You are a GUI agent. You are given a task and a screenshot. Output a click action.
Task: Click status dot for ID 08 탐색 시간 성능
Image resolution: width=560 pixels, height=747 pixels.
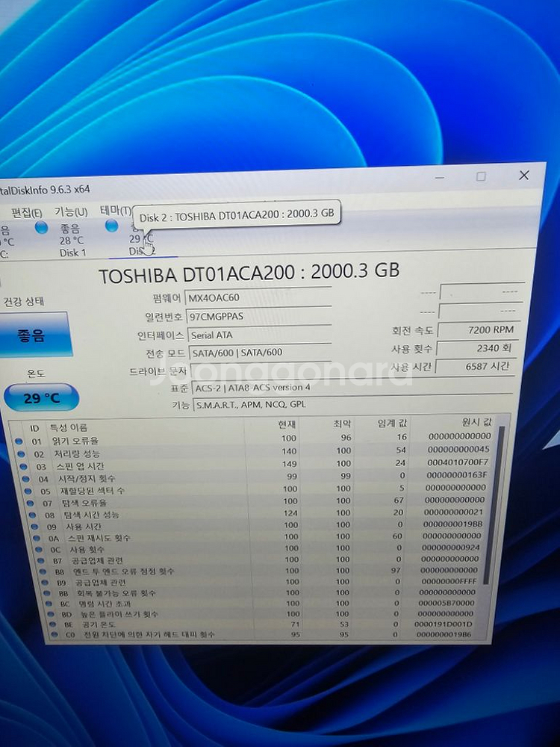[32, 515]
